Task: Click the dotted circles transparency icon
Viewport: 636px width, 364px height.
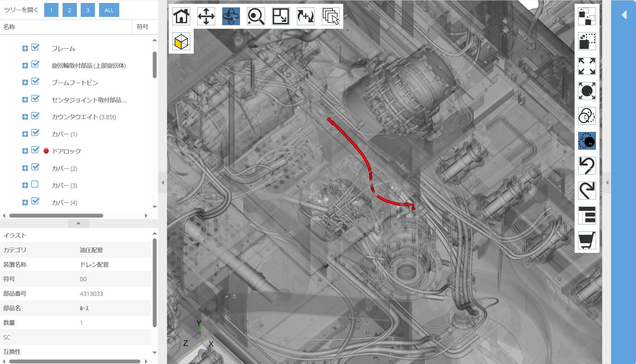Action: (x=587, y=116)
